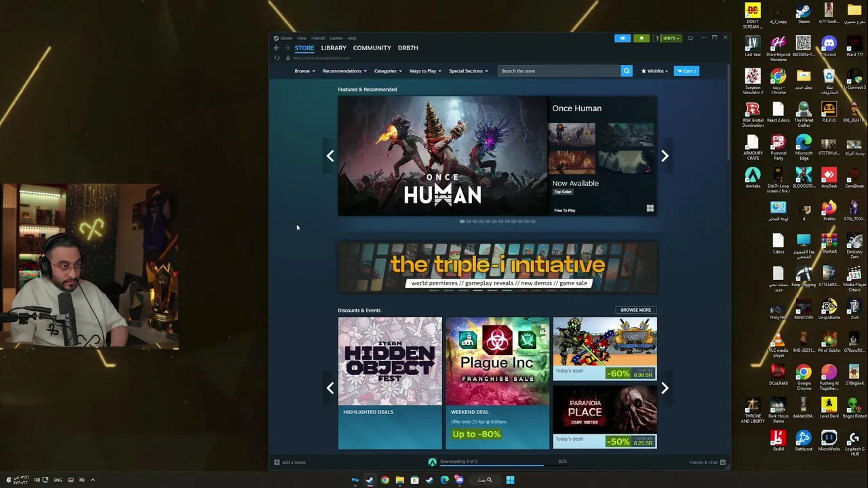Click the BROWSE MORE button
Screen dimensions: 868x488
tap(636, 310)
